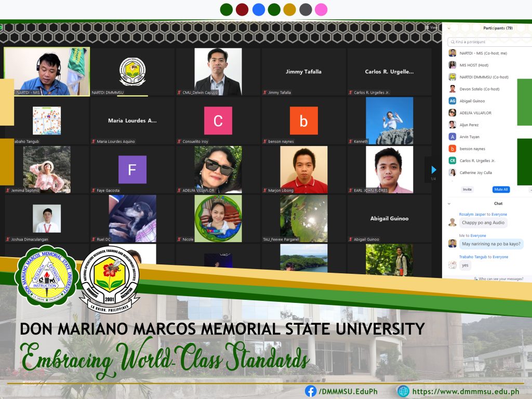
Task: Click muted mic icon on Joshua Dimaculangan tile
Action: click(x=8, y=239)
